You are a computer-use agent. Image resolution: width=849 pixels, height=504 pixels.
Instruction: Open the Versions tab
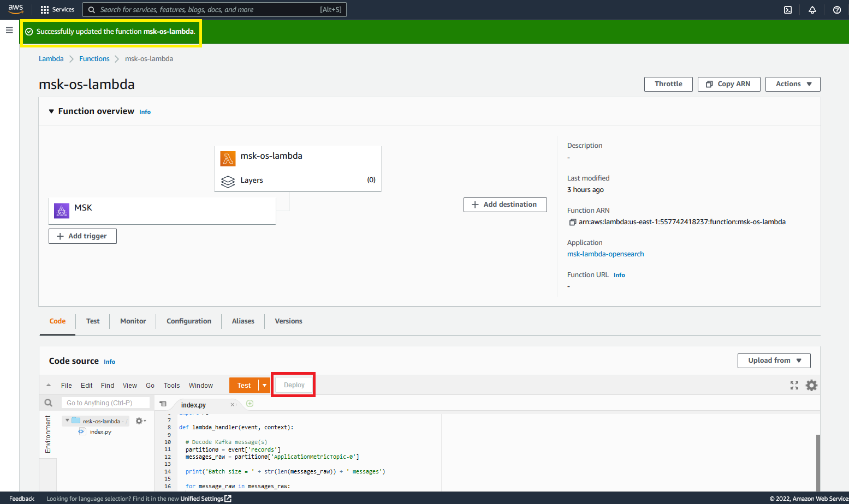pyautogui.click(x=288, y=321)
